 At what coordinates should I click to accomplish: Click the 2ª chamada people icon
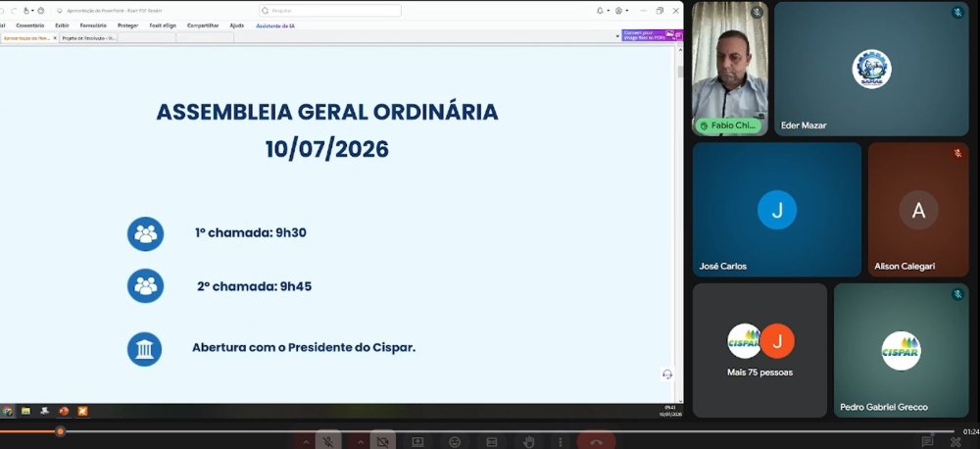(145, 286)
